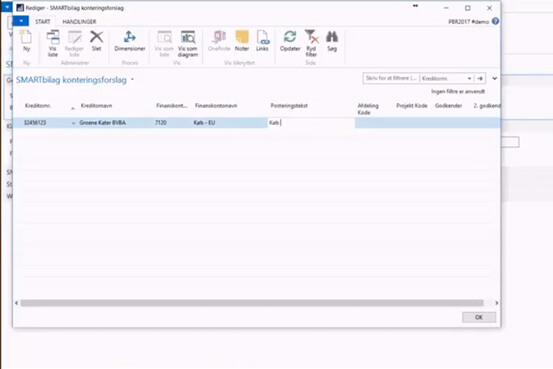The width and height of the screenshot is (553, 369).
Task: Open the blue help question mark icon
Action: [x=495, y=21]
